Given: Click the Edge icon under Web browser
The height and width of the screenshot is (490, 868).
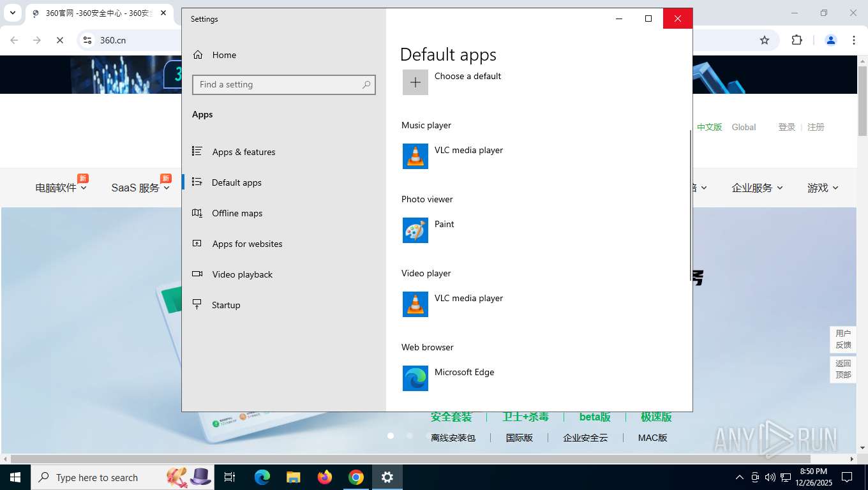Looking at the screenshot, I should 415,378.
